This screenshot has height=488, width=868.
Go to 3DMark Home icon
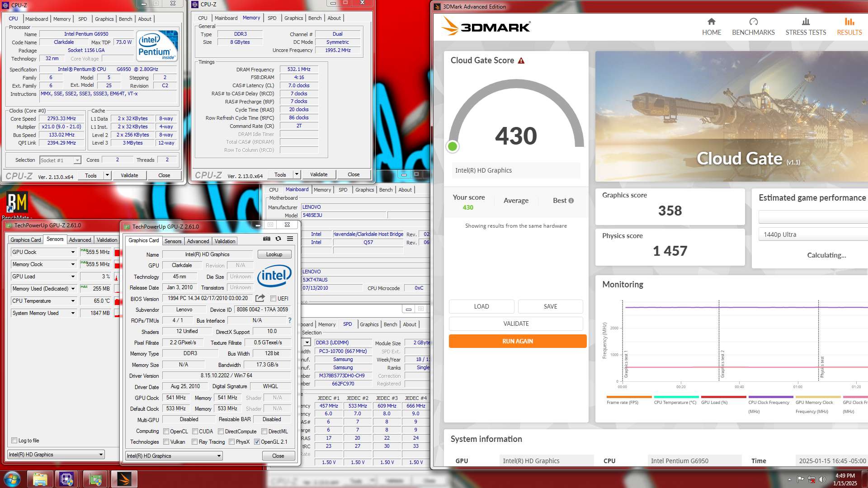point(712,22)
